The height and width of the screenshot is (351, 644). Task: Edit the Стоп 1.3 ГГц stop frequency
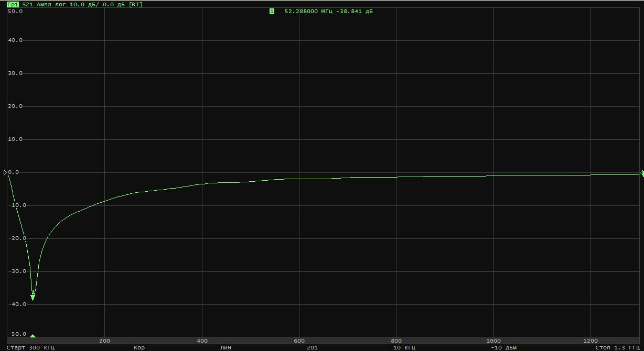(x=617, y=347)
